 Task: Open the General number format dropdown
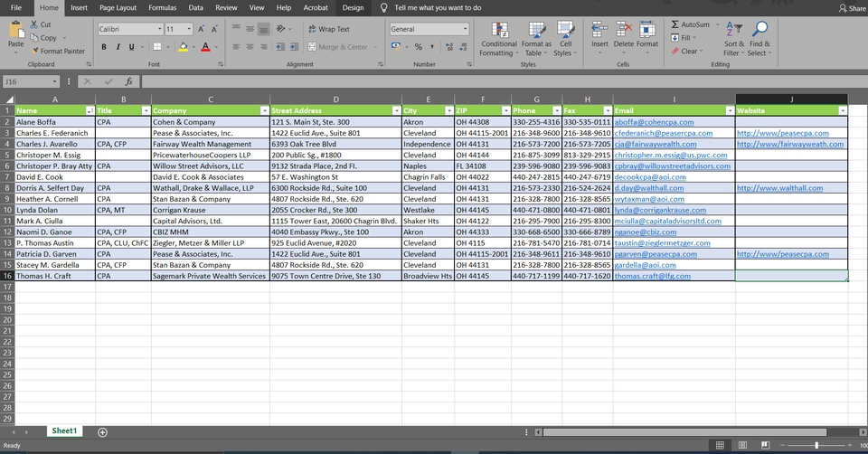coord(465,29)
